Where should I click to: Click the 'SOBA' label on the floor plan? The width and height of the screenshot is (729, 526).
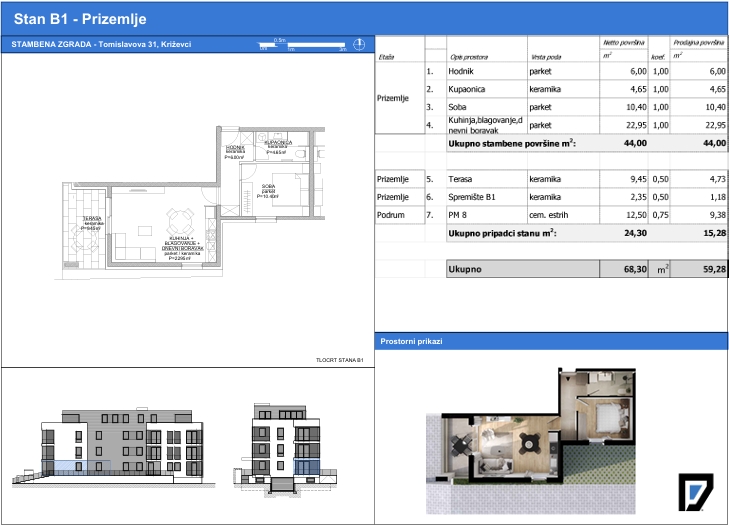[x=268, y=186]
